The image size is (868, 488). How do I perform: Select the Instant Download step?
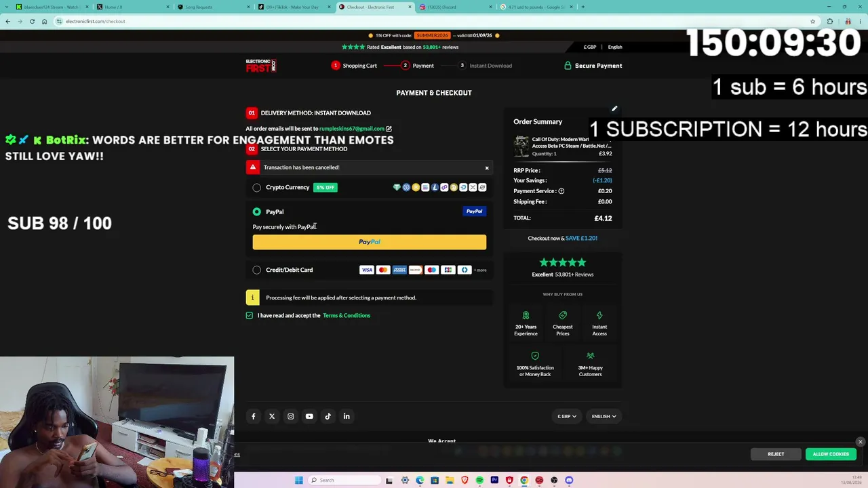[486, 66]
